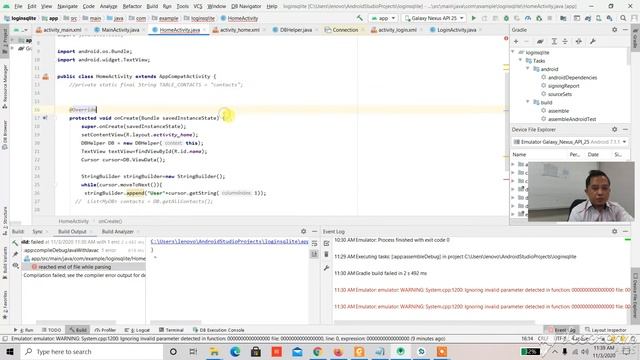Open Gradle panel settings gear
Image resolution: width=640 pixels, height=360 pixels.
[614, 30]
